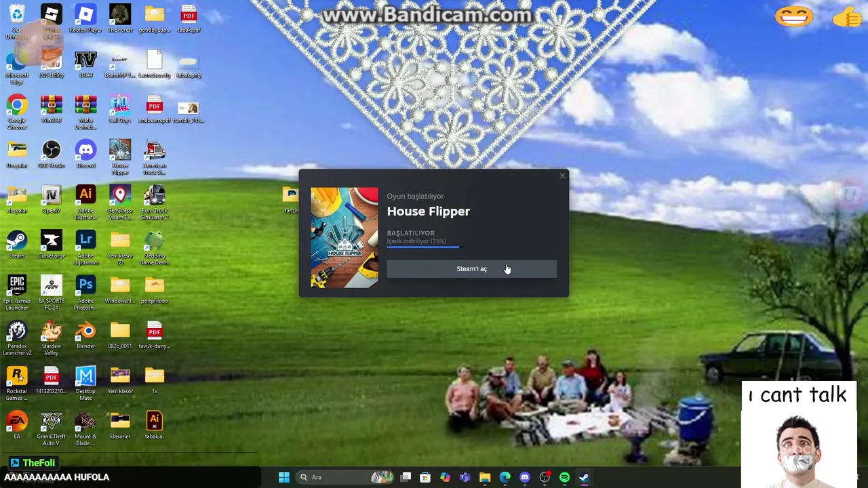Viewport: 868px width, 488px height.
Task: Open the Windows Start menu
Action: pos(284,477)
